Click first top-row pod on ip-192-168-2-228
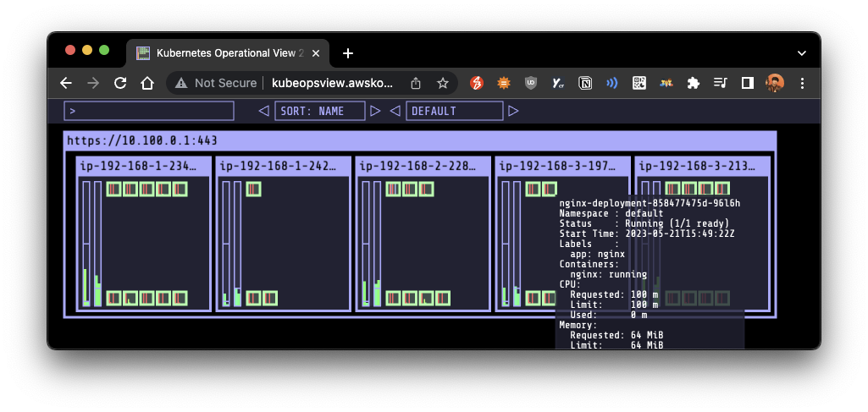 393,190
